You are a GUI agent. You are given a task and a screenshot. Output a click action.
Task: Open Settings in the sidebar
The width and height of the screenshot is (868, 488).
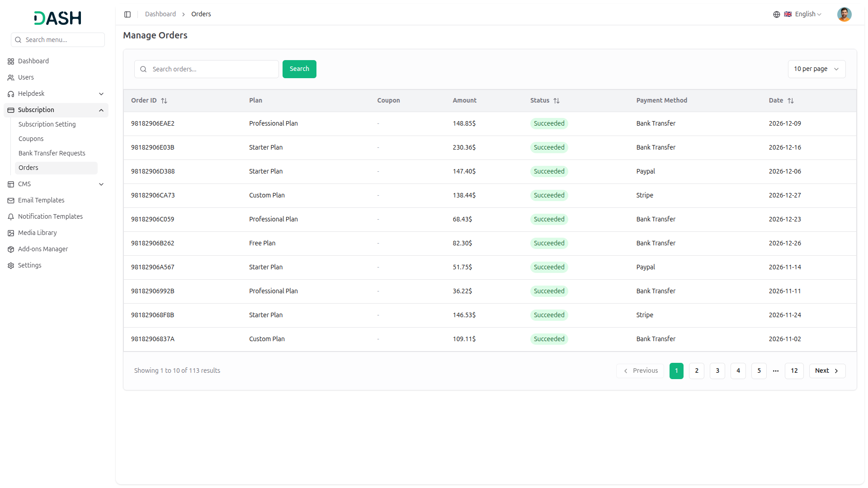[x=29, y=265]
